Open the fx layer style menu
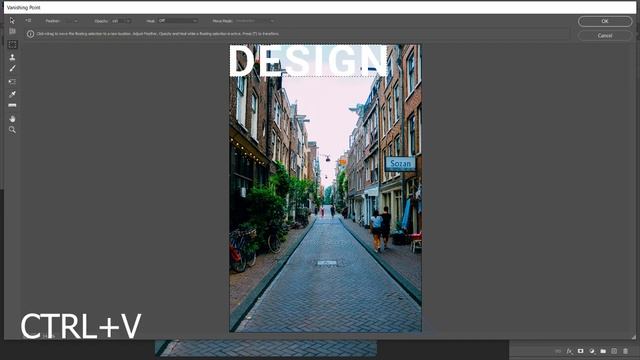This screenshot has height=360, width=640. [569, 351]
